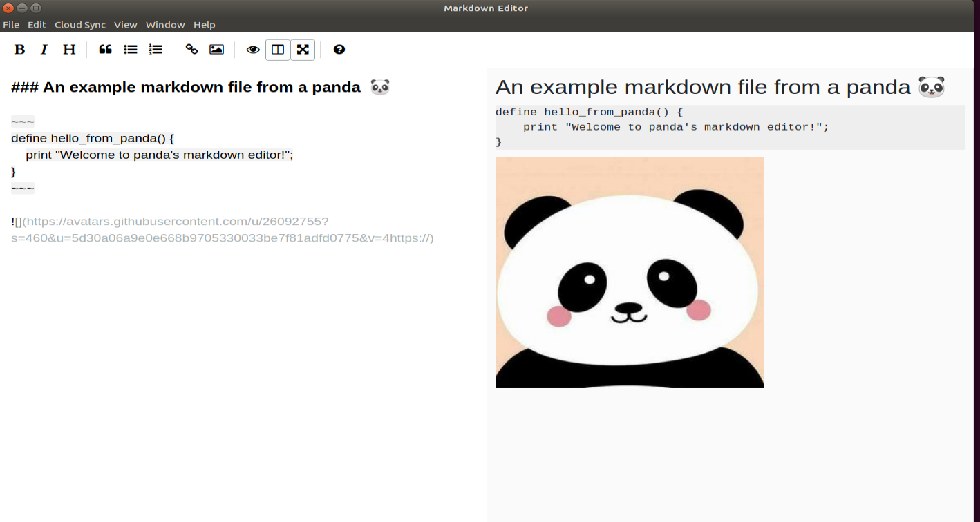
Task: Click the closing ~~~ fence line in the editor
Action: tap(23, 188)
